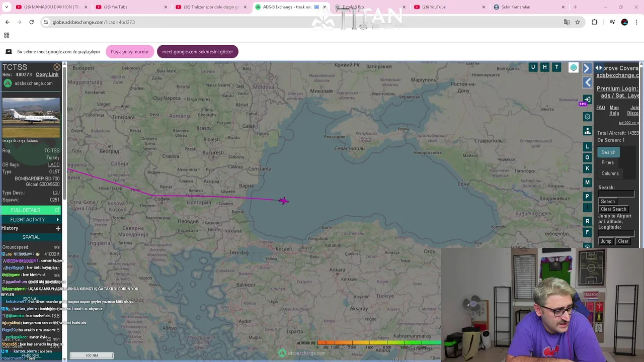Open the FAQ link

click(601, 108)
